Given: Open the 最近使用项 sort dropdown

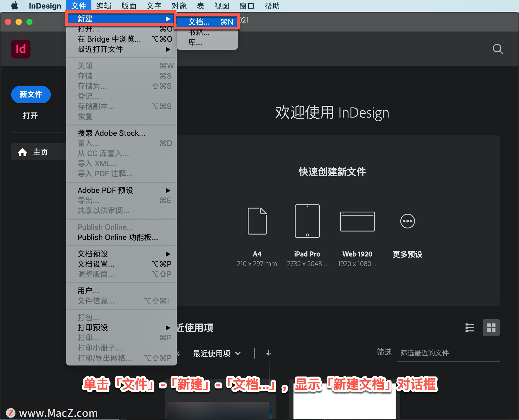Looking at the screenshot, I should 217,353.
